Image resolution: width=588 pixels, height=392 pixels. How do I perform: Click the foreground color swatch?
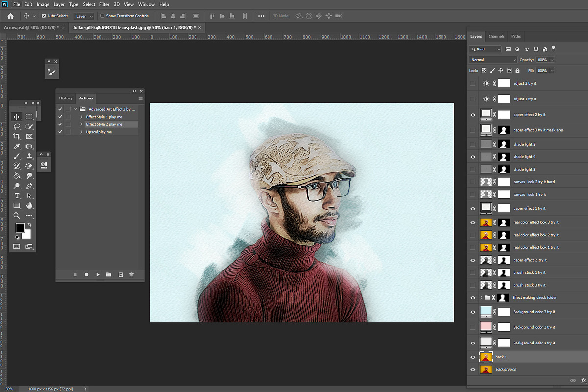tap(20, 228)
